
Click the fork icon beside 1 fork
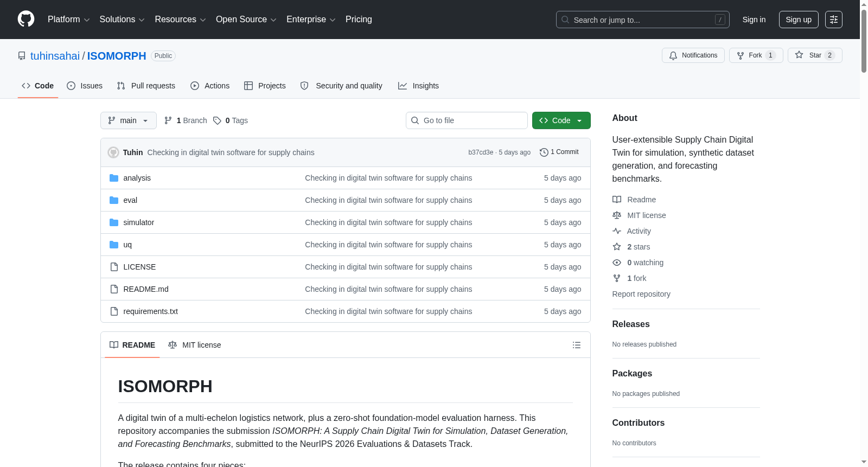617,278
